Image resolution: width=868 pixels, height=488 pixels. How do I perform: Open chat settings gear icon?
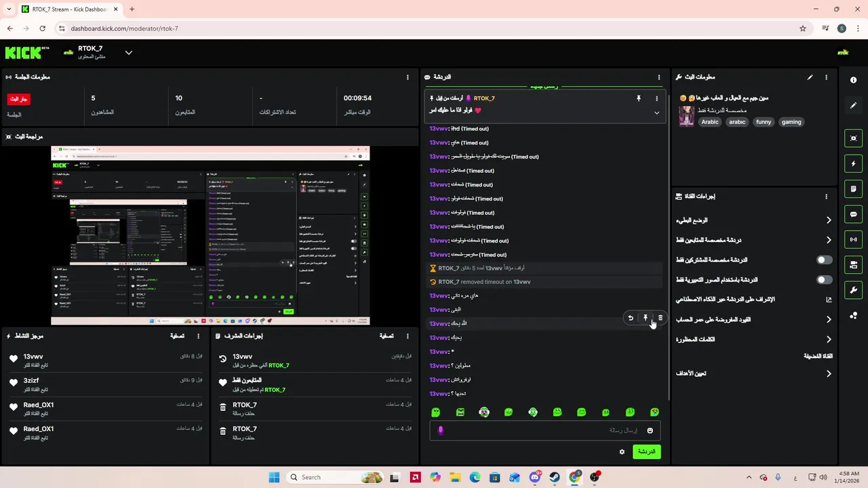622,452
